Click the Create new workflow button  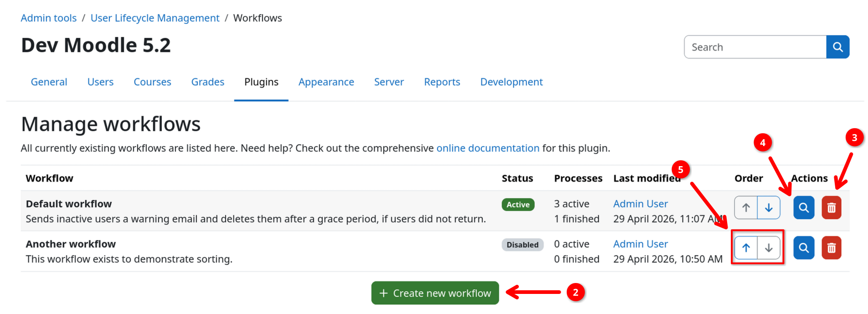click(x=435, y=293)
